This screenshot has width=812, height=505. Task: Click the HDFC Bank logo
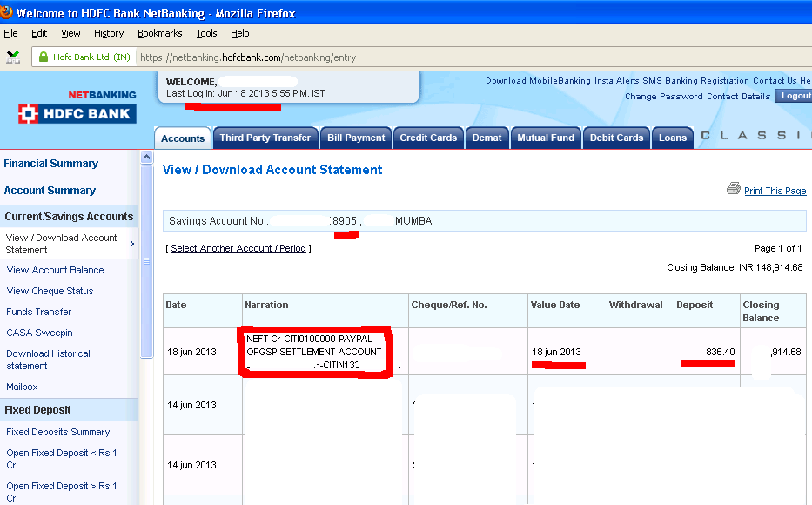[77, 113]
